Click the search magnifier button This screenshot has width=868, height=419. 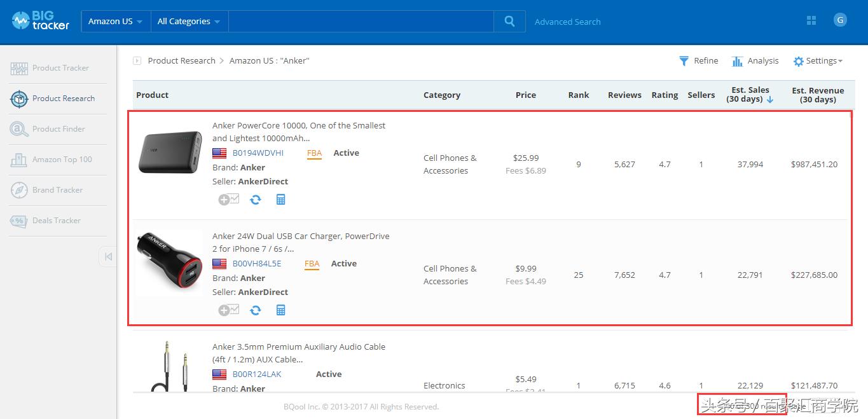(509, 21)
